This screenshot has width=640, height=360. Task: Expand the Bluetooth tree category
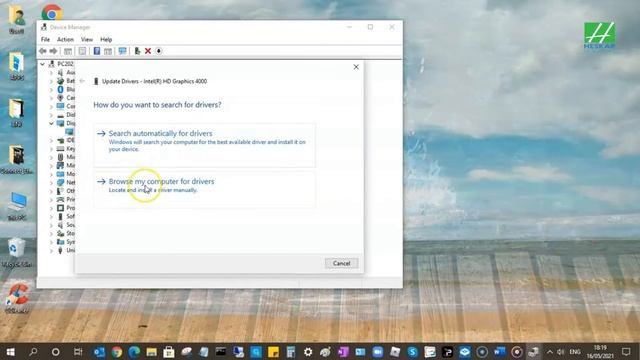[x=51, y=89]
